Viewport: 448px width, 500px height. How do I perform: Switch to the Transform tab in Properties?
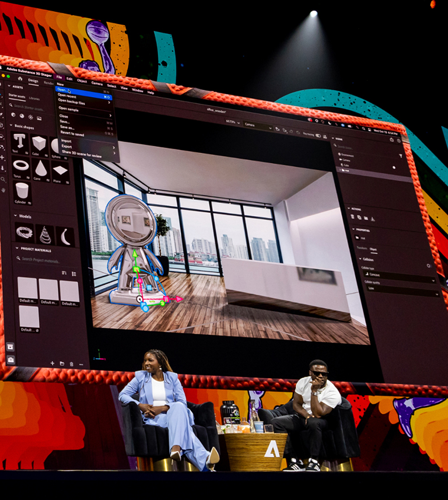pos(360,249)
